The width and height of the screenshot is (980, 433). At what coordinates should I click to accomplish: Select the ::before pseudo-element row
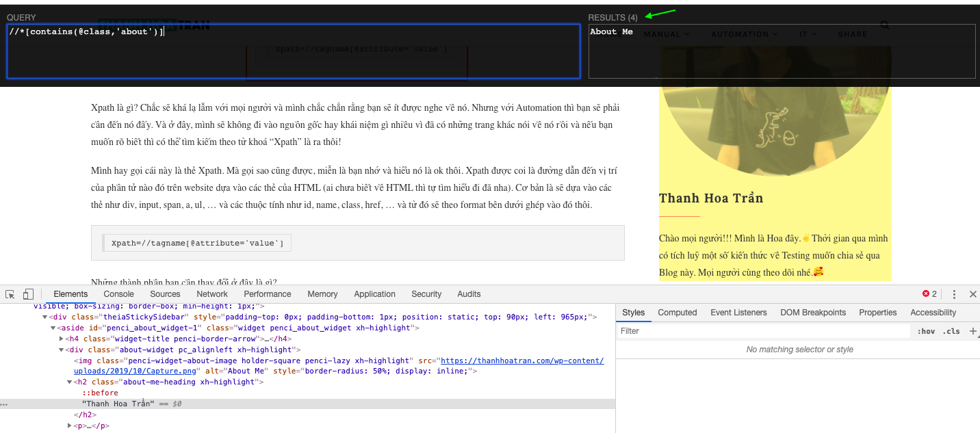pos(100,393)
